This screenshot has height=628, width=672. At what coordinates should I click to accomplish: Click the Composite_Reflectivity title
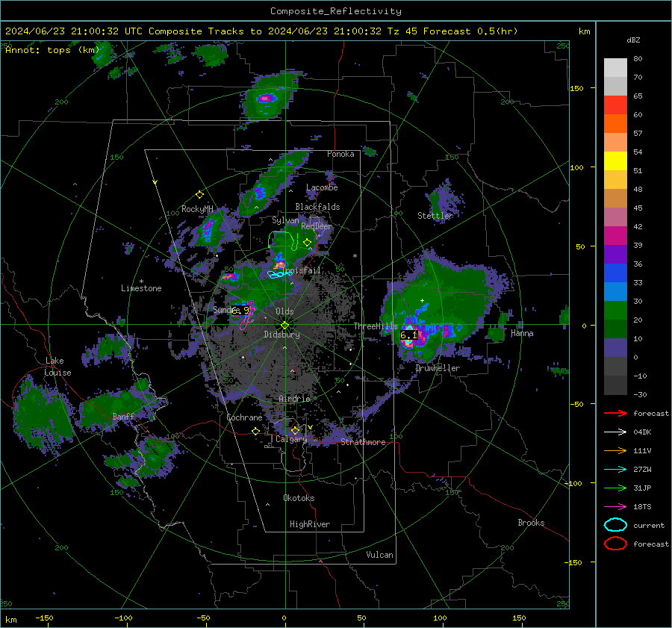[x=336, y=11]
